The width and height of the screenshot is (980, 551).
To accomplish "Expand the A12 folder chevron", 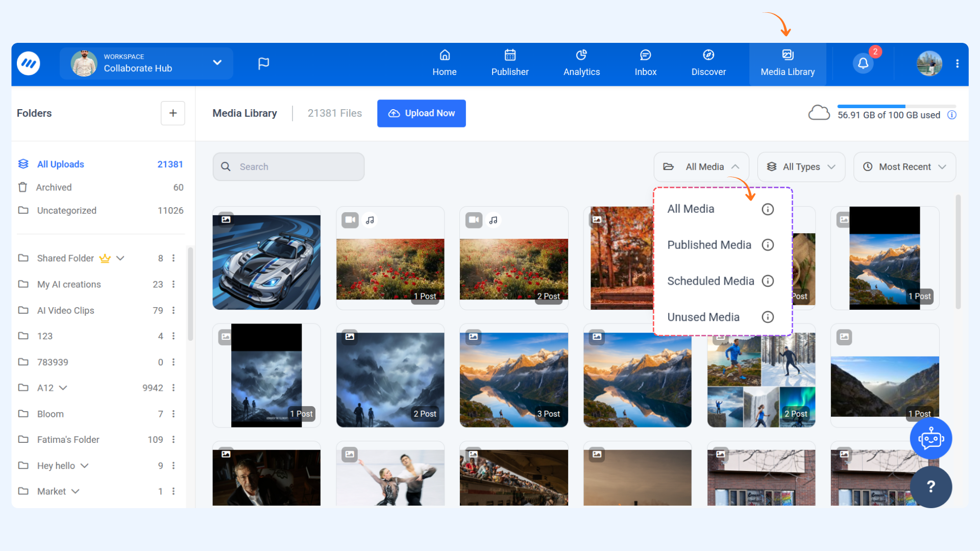I will [x=63, y=388].
